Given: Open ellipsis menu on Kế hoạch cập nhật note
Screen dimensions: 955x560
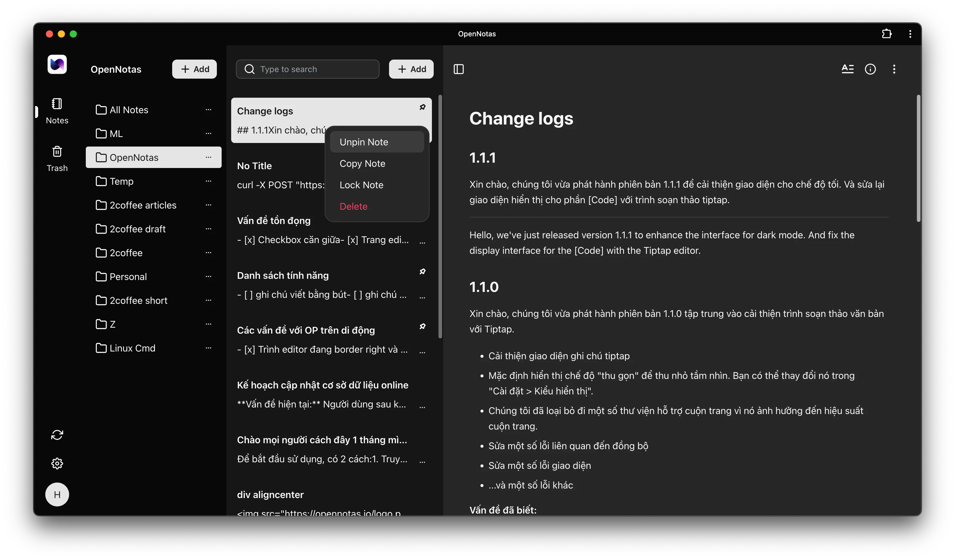Looking at the screenshot, I should [x=422, y=407].
